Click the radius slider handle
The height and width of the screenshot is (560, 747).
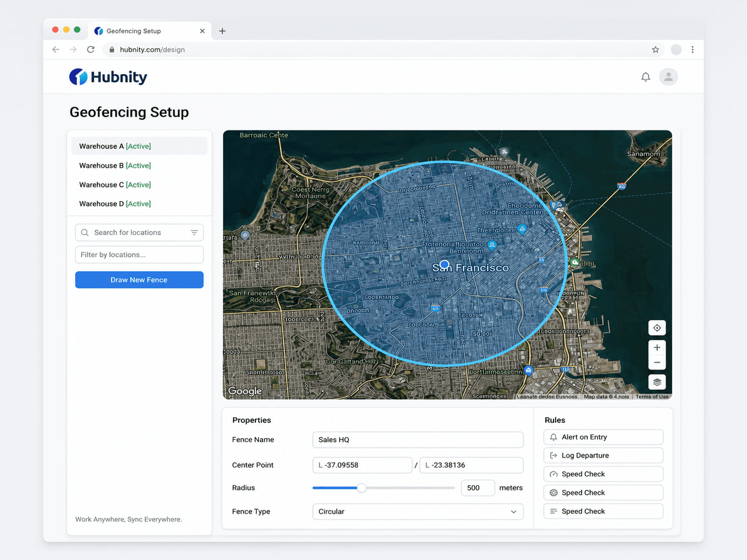tap(362, 488)
